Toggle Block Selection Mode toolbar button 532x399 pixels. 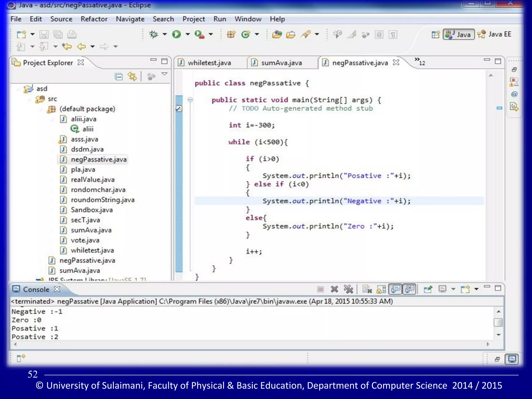379,35
